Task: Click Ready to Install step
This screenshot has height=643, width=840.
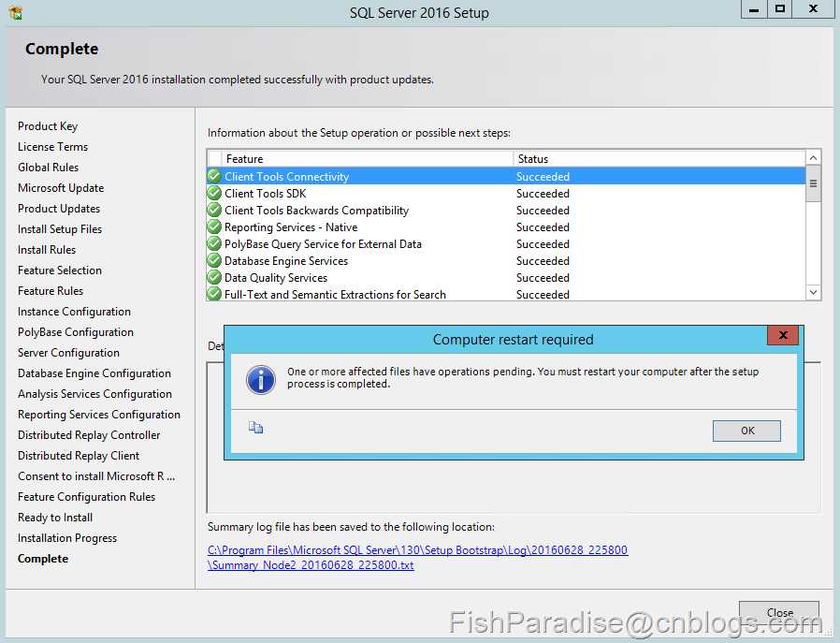Action: pos(55,518)
